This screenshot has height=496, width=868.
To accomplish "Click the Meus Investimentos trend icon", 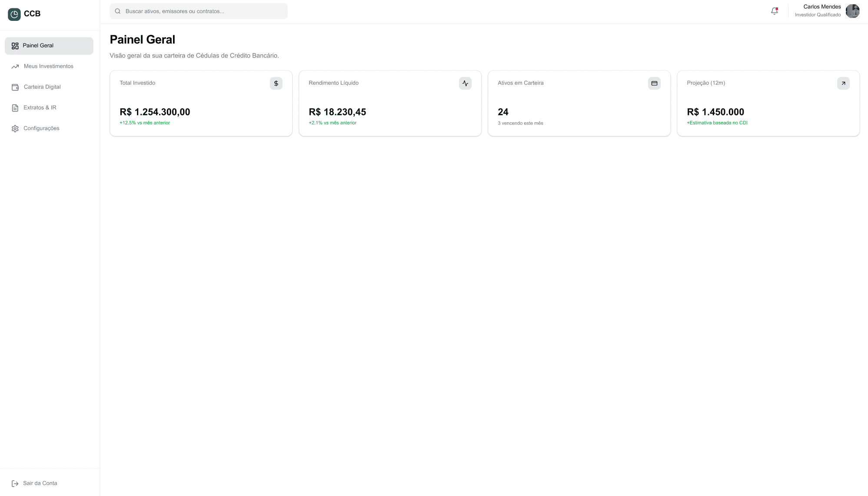I will tap(15, 66).
